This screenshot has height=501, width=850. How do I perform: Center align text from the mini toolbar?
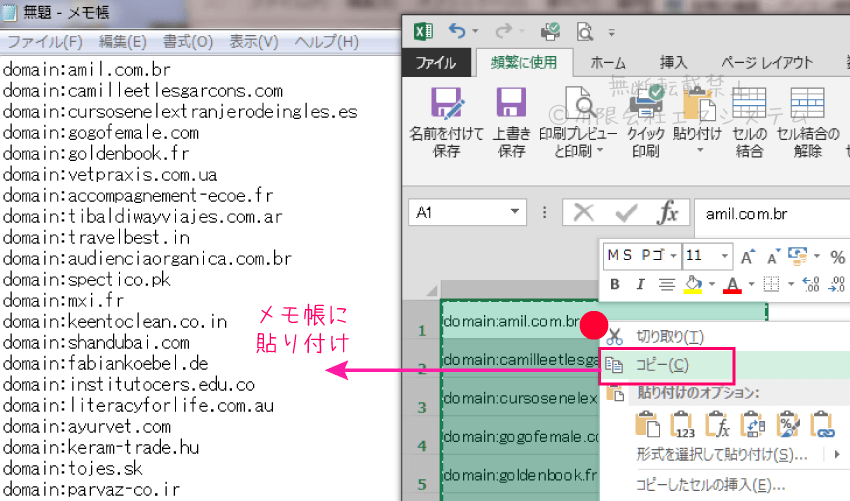(x=666, y=284)
